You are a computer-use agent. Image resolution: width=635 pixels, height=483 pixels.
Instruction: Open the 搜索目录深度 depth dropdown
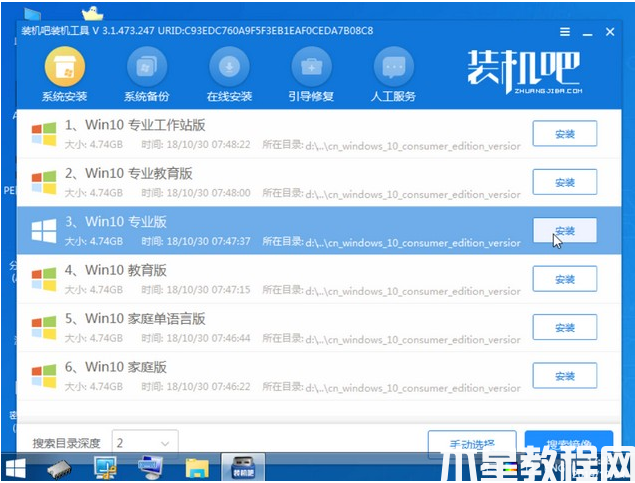(145, 443)
